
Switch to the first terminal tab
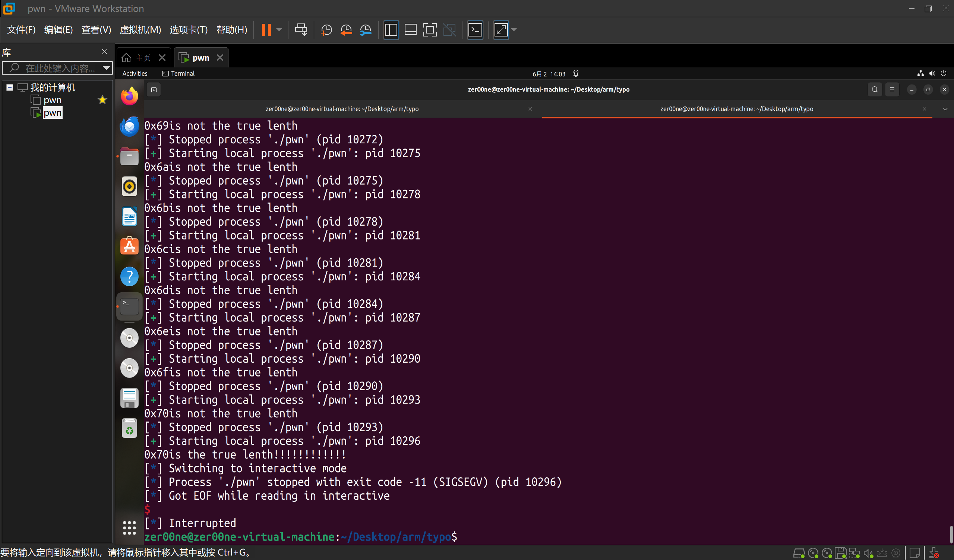click(342, 109)
